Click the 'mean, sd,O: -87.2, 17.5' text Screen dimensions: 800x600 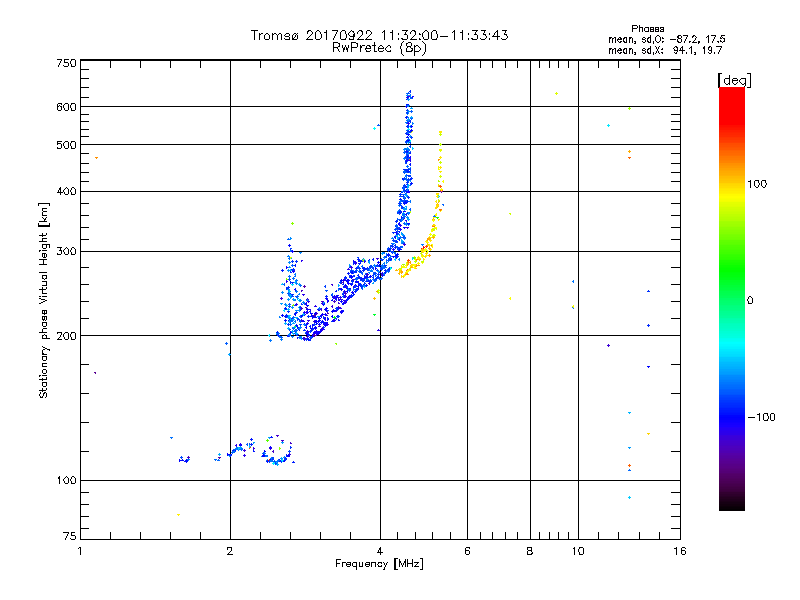(x=667, y=39)
